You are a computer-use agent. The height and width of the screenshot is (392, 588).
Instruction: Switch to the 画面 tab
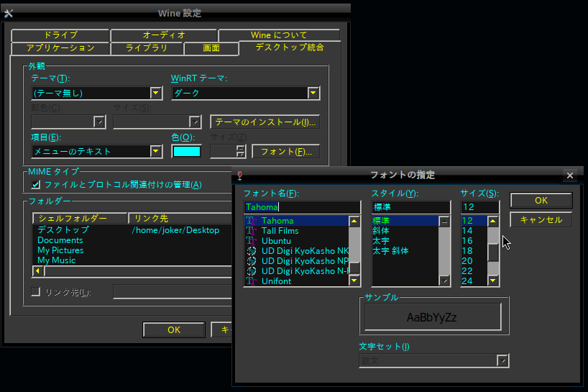tap(211, 48)
